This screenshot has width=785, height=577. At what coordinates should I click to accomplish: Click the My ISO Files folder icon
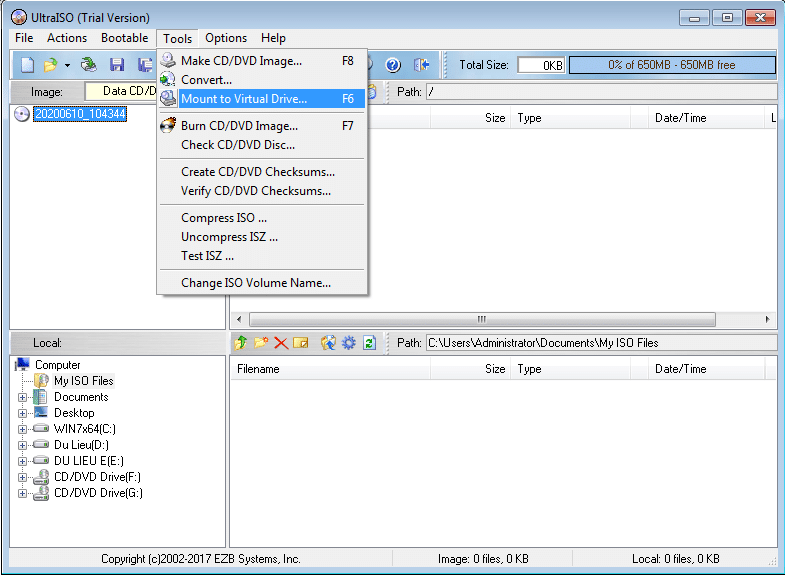tap(42, 381)
